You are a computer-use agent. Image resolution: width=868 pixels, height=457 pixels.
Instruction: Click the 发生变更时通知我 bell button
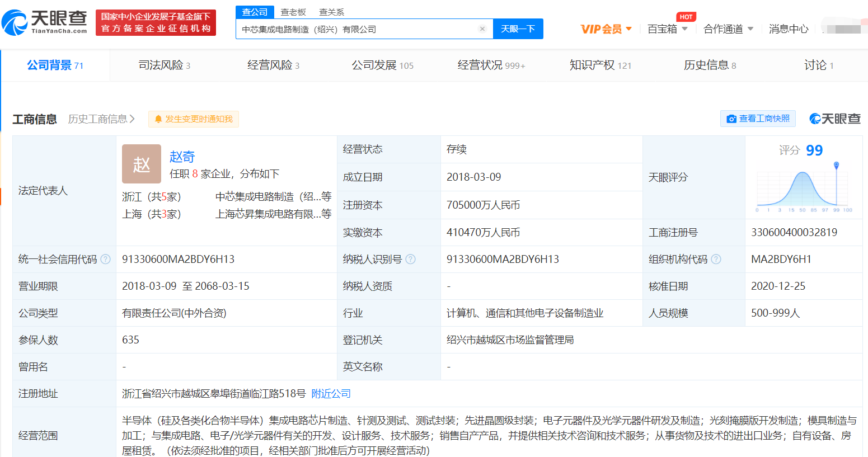click(x=194, y=119)
